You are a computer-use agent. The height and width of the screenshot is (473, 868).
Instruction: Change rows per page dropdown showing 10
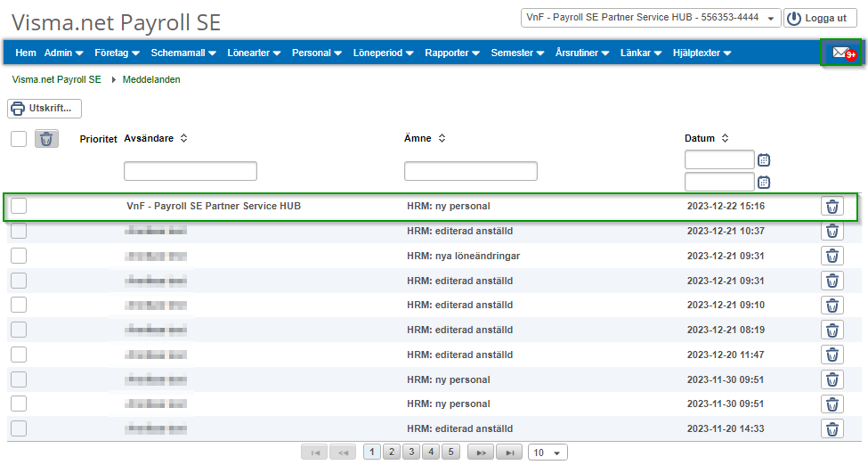pos(548,453)
